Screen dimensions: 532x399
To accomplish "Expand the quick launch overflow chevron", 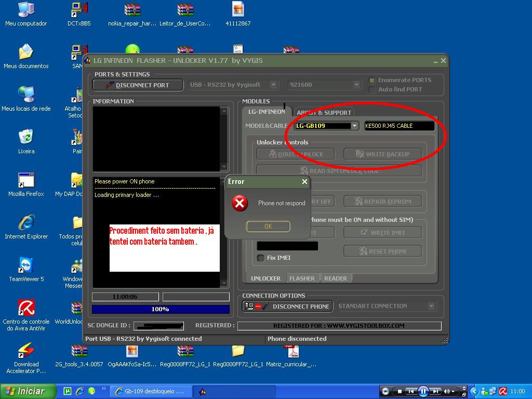I will point(103,389).
